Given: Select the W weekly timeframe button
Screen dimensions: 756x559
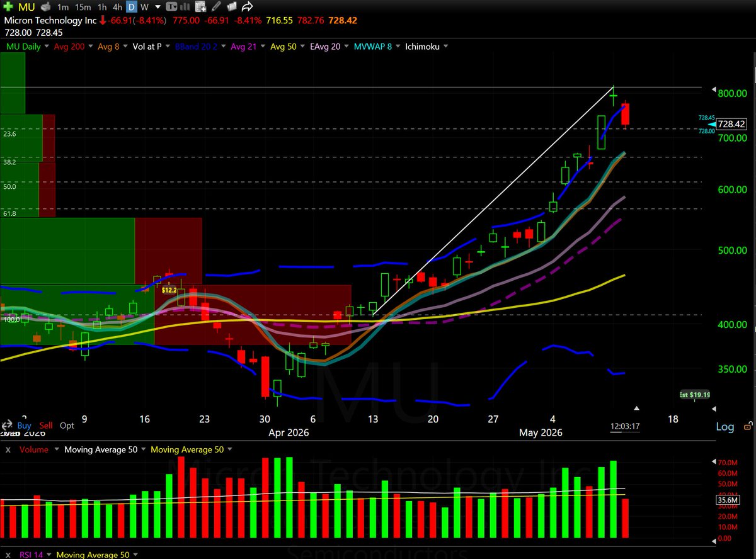Looking at the screenshot, I should pyautogui.click(x=144, y=7).
